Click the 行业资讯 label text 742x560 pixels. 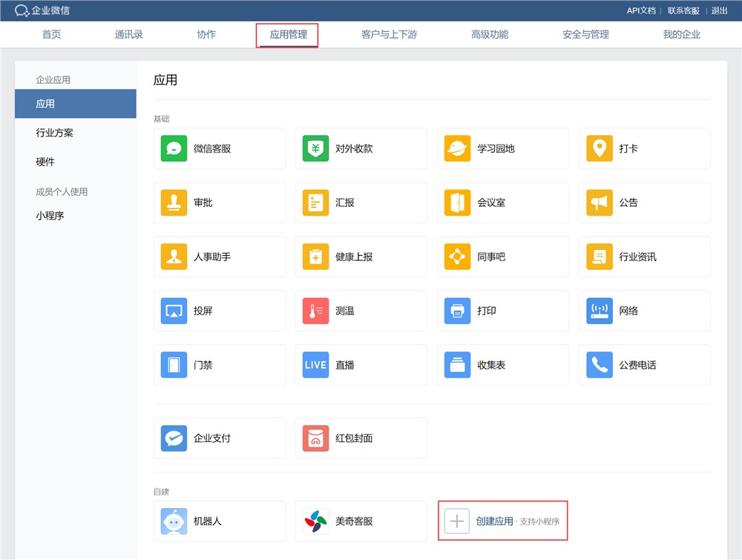638,257
